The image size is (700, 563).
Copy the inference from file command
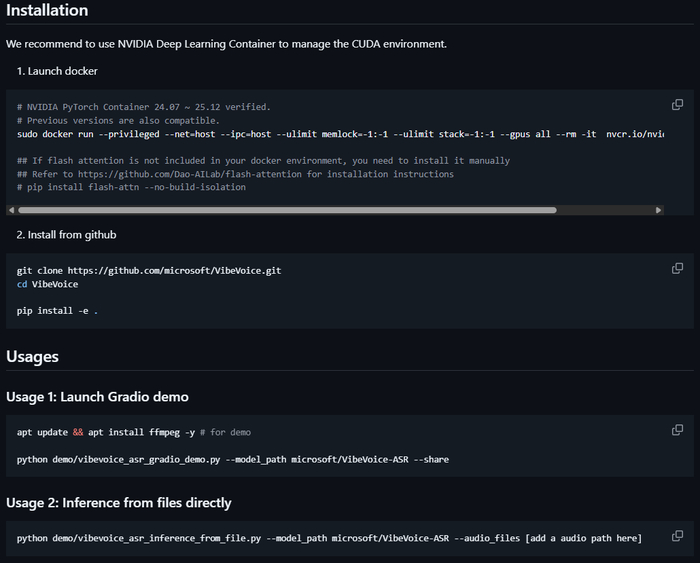click(677, 536)
